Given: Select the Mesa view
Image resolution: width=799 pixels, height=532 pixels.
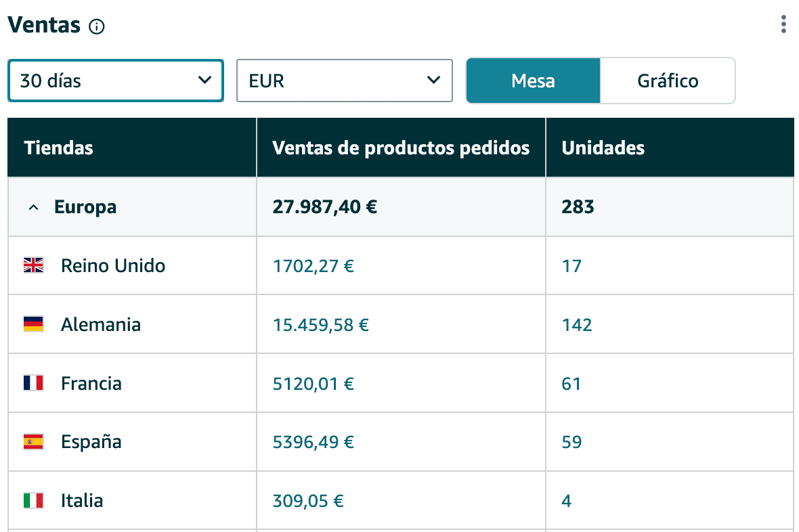Looking at the screenshot, I should [x=533, y=81].
